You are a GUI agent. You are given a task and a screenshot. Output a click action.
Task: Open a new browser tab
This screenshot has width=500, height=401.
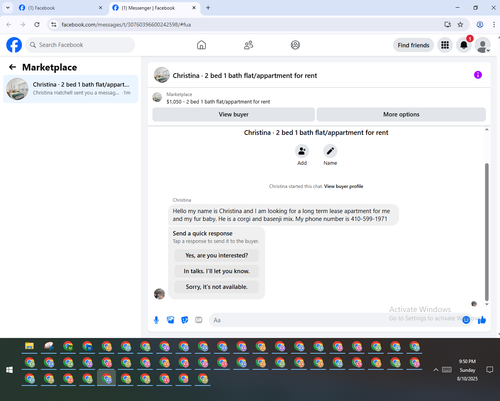208,8
